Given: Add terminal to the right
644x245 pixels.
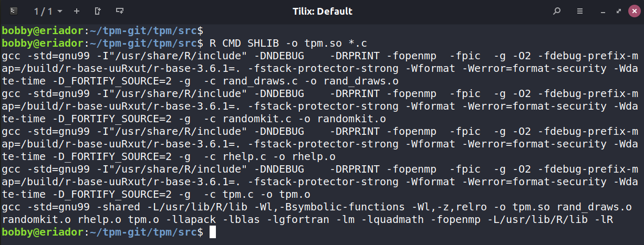Looking at the screenshot, I should pos(98,11).
